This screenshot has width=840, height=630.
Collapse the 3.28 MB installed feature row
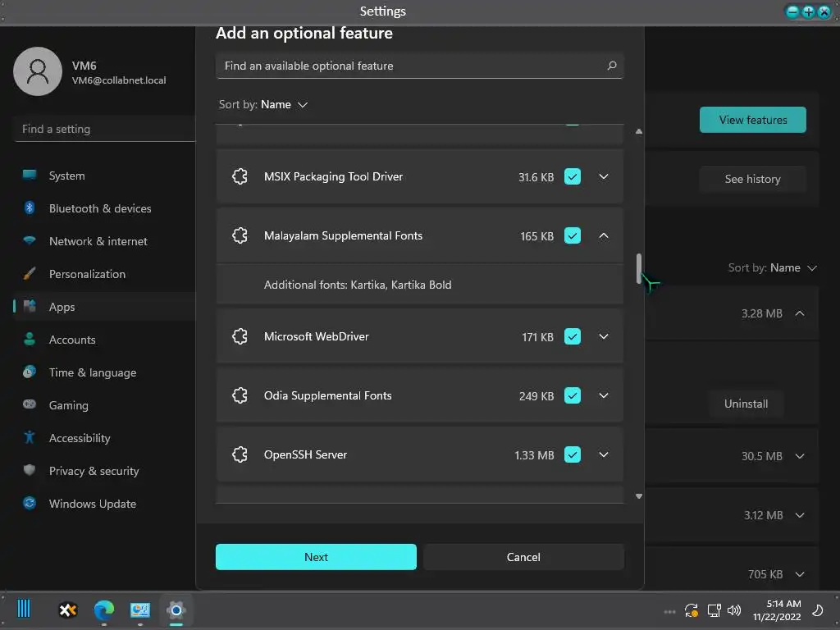coord(800,313)
